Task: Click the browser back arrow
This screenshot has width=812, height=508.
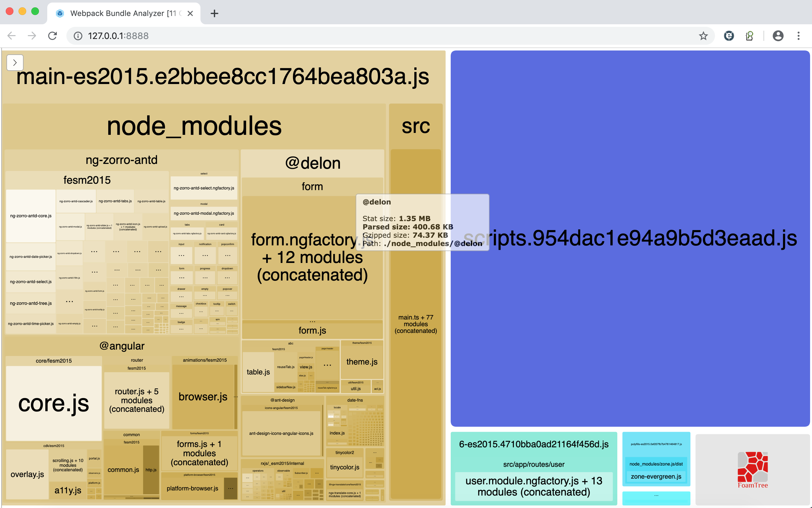Action: (x=11, y=35)
